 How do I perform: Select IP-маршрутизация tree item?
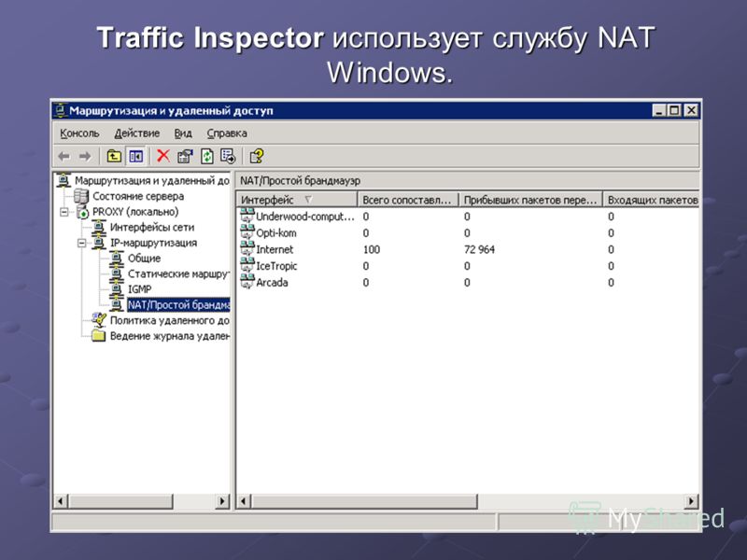(153, 243)
